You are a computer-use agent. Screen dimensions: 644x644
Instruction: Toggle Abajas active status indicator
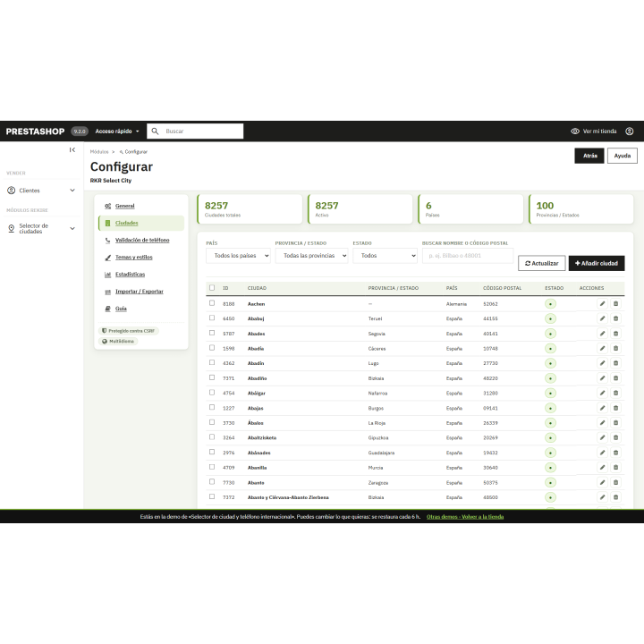[x=550, y=408]
